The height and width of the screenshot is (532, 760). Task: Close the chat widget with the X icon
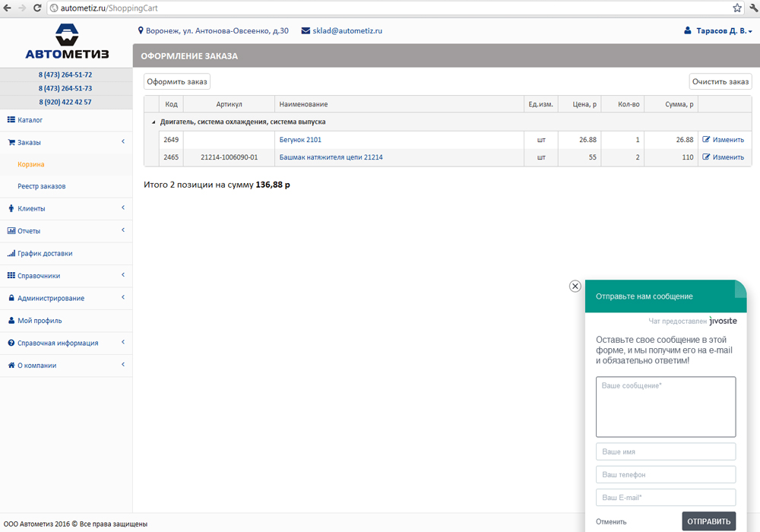pos(575,286)
